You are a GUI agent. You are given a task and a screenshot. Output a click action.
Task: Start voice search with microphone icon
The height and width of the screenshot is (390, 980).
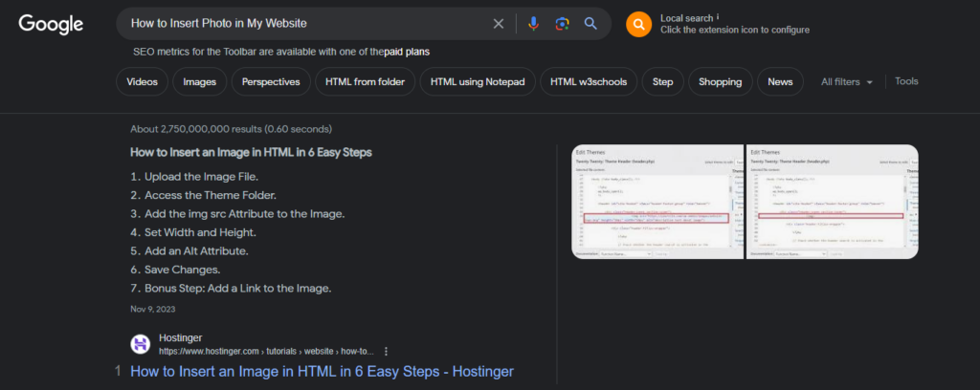coord(533,24)
